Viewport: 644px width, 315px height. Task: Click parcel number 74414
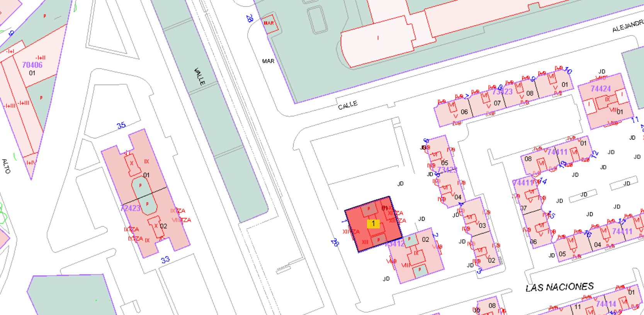(x=606, y=304)
